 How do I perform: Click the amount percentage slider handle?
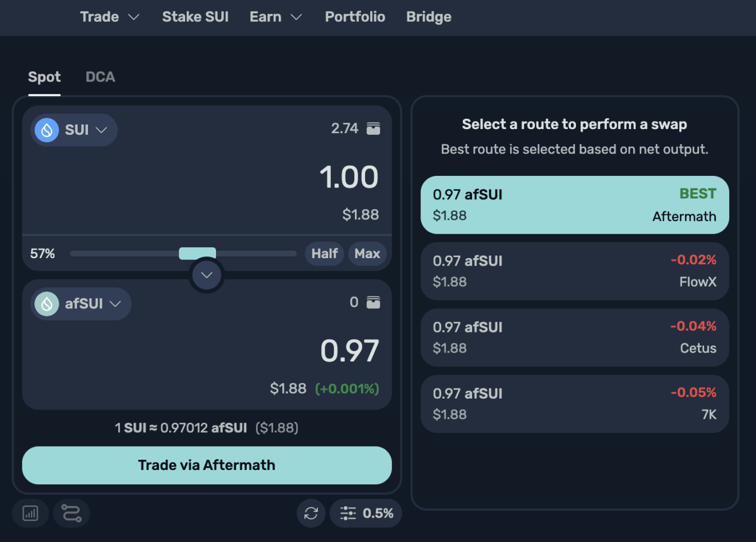(x=197, y=254)
